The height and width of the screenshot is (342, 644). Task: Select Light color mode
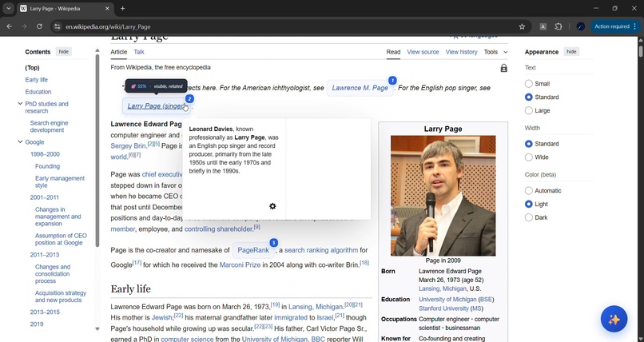click(529, 204)
